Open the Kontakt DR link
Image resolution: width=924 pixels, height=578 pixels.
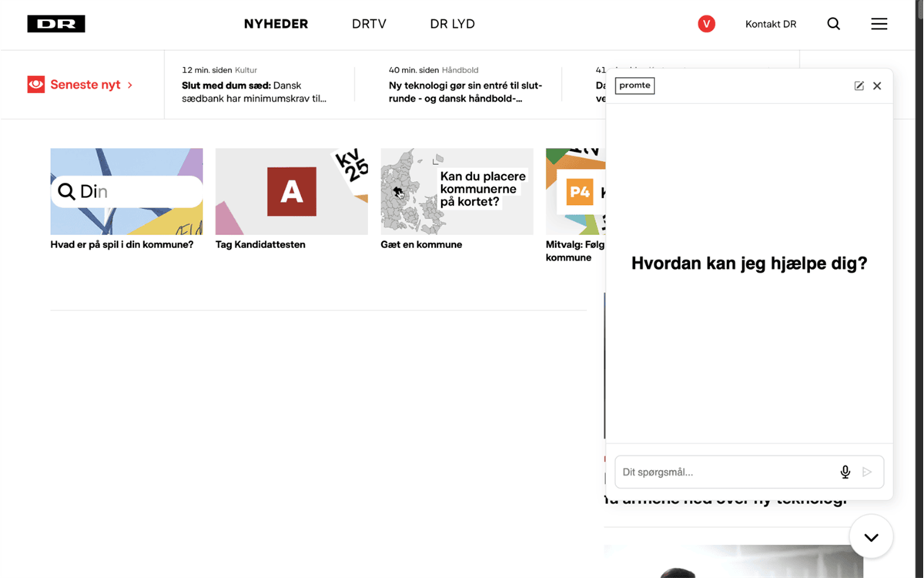pyautogui.click(x=771, y=24)
